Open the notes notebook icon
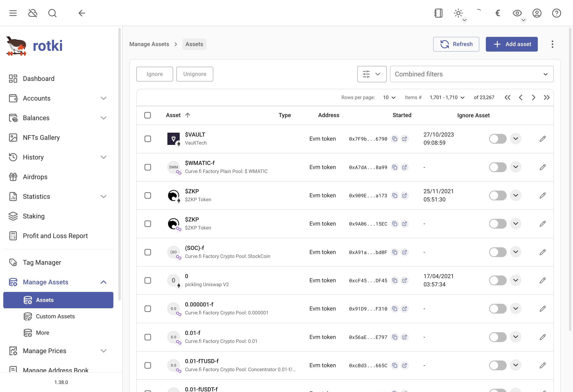 tap(438, 13)
